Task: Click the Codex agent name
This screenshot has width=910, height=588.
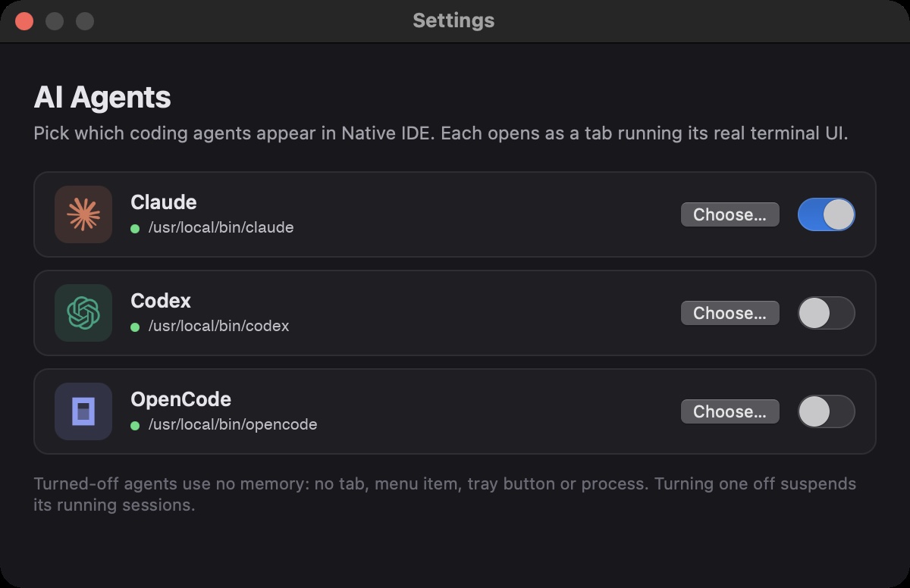Action: pyautogui.click(x=161, y=301)
